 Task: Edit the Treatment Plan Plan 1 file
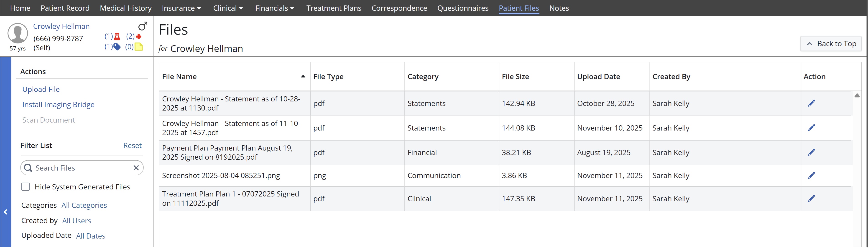pos(812,198)
